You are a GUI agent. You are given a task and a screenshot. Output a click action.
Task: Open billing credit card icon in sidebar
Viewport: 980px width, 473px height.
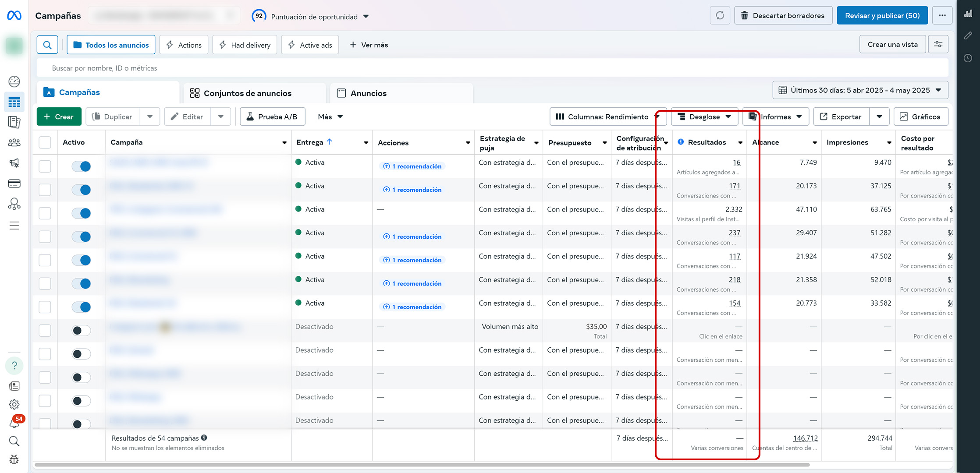point(14,184)
